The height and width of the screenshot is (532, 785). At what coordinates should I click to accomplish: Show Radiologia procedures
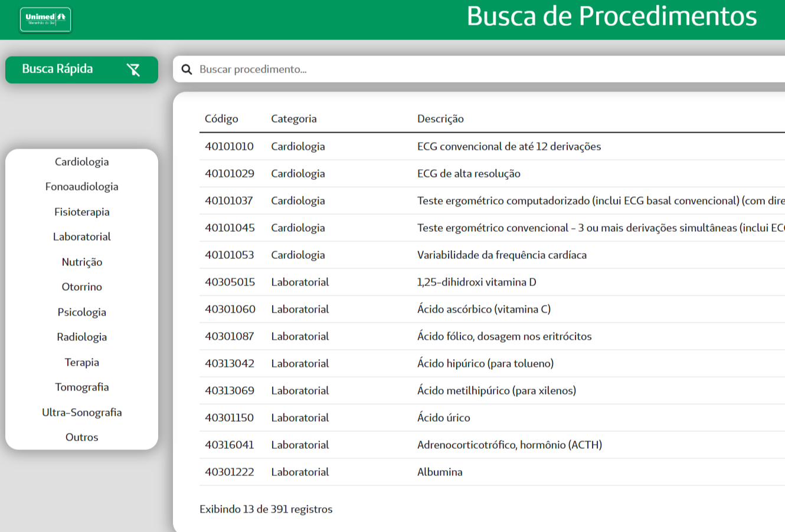click(81, 337)
